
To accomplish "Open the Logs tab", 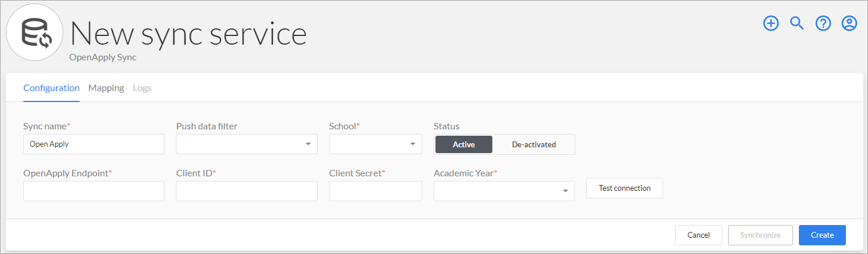I will (142, 88).
